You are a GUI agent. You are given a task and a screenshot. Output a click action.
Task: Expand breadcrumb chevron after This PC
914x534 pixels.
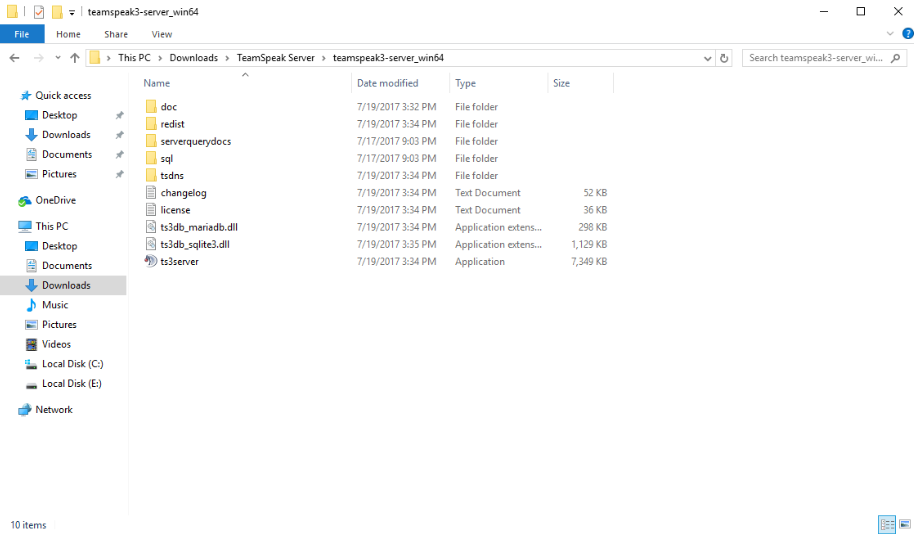tap(160, 58)
